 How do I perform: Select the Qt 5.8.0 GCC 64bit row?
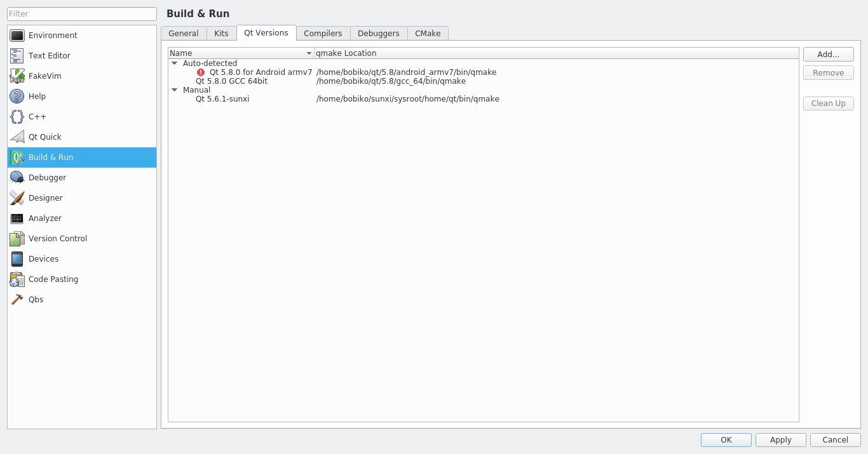click(x=484, y=81)
